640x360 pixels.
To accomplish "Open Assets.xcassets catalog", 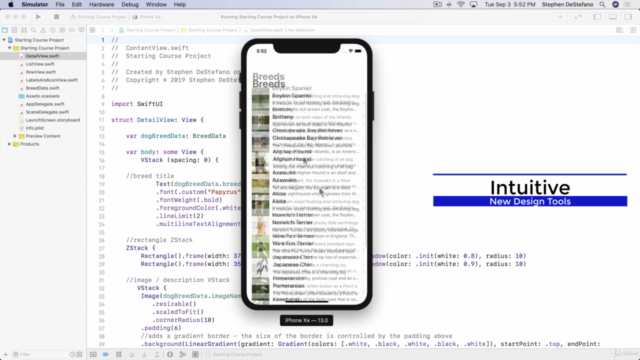I will [x=42, y=96].
